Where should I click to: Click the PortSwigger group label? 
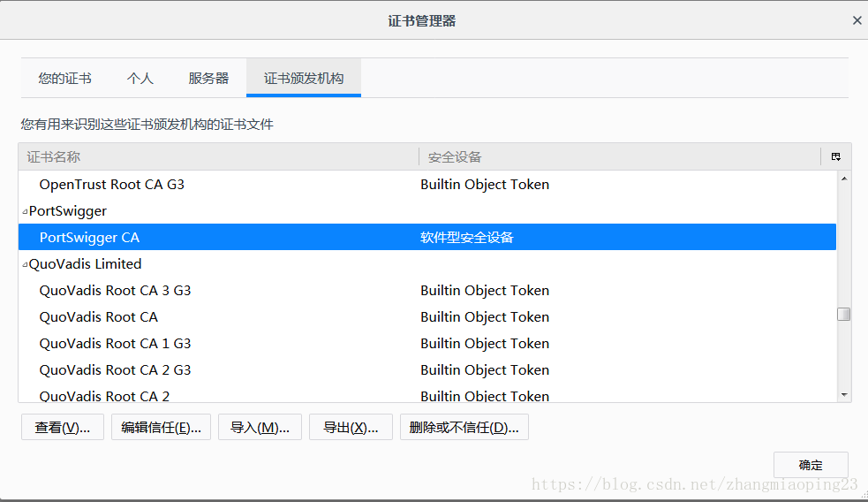coord(67,211)
